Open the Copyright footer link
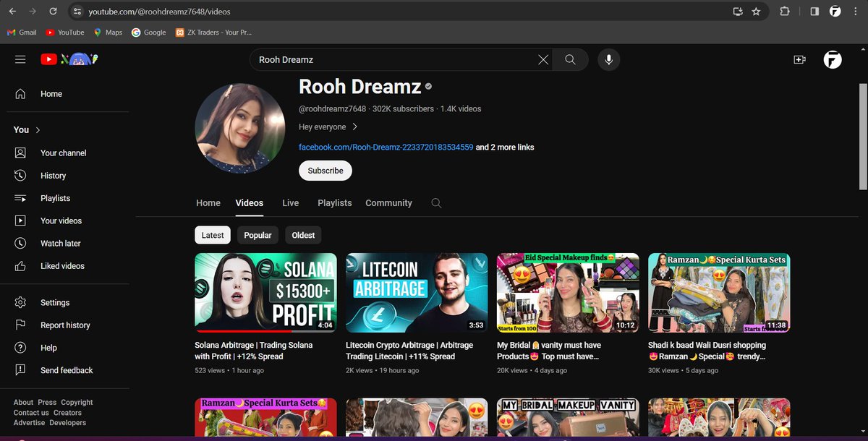This screenshot has width=868, height=441. coord(77,402)
